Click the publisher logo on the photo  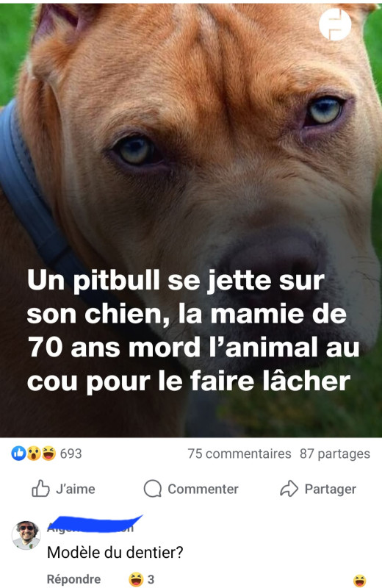coord(335,24)
